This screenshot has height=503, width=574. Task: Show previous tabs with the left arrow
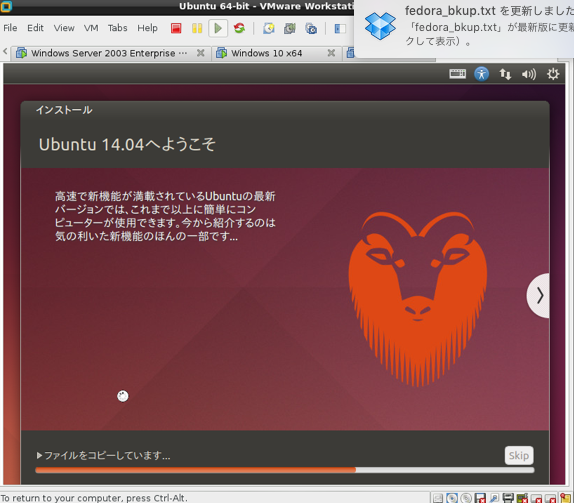pos(5,52)
